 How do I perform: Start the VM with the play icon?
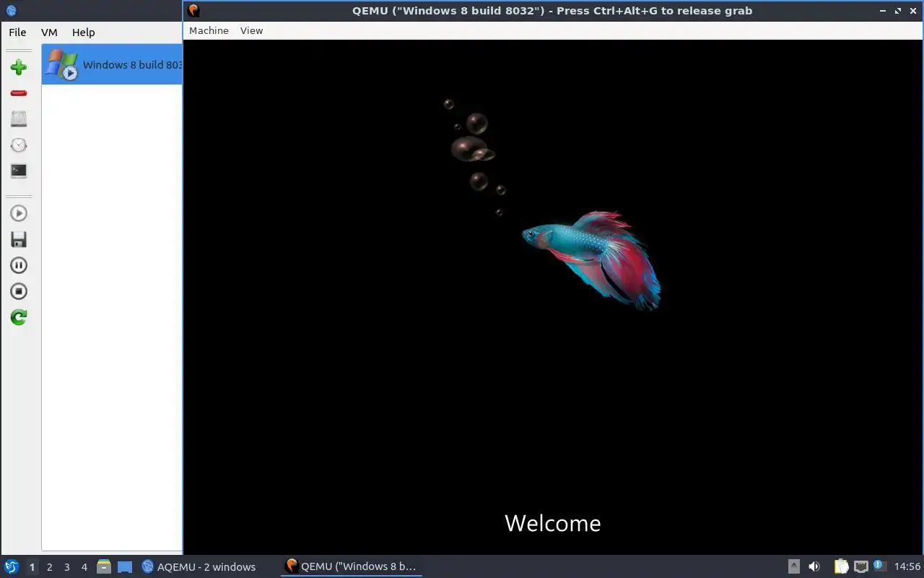(x=19, y=213)
